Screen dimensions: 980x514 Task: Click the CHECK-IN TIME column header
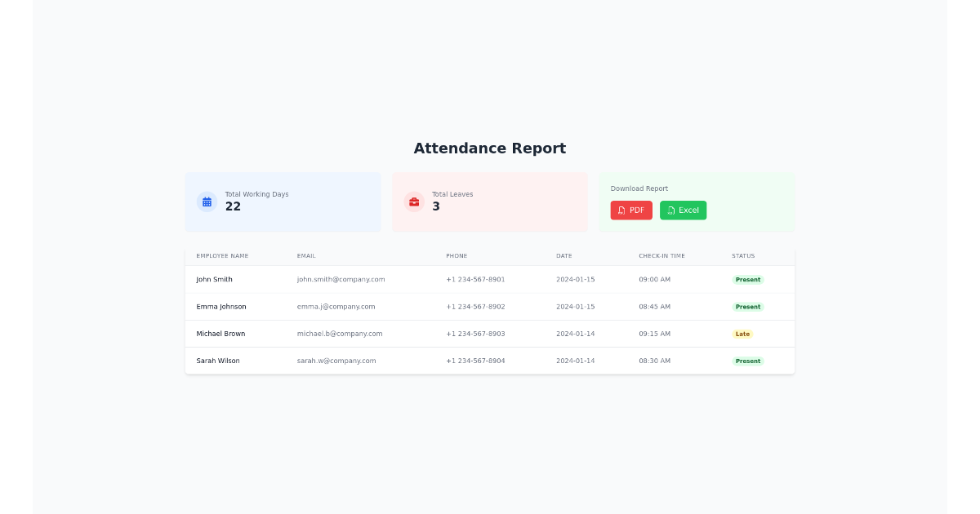click(661, 255)
